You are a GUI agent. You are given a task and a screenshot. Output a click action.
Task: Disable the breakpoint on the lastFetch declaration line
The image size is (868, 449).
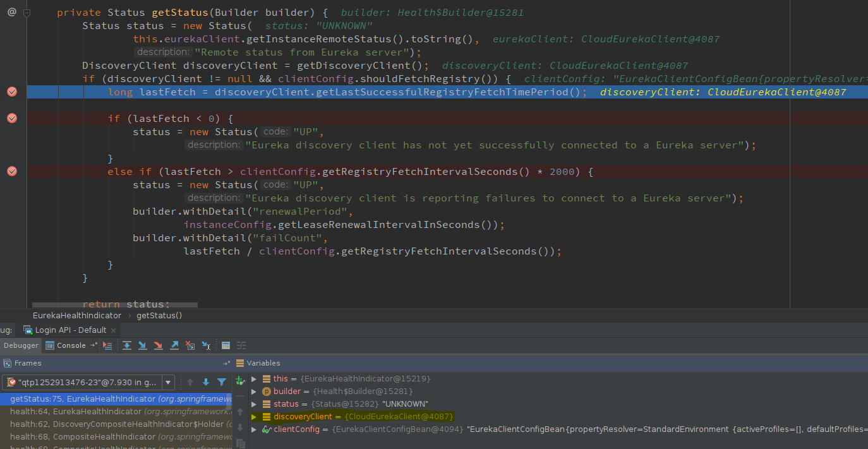(11, 92)
